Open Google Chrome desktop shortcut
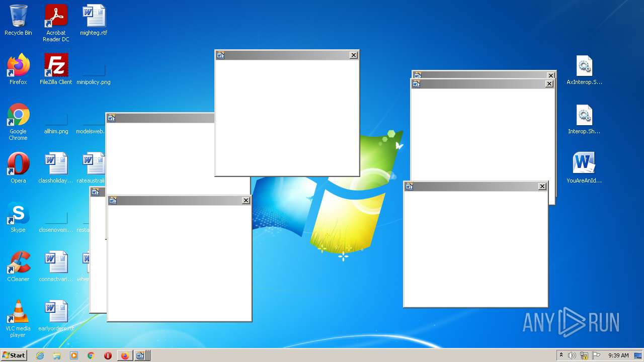The image size is (644, 362). click(18, 122)
